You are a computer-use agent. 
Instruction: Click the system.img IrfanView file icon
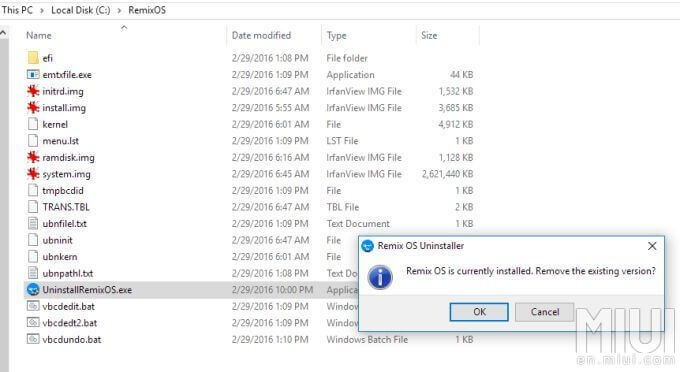33,174
